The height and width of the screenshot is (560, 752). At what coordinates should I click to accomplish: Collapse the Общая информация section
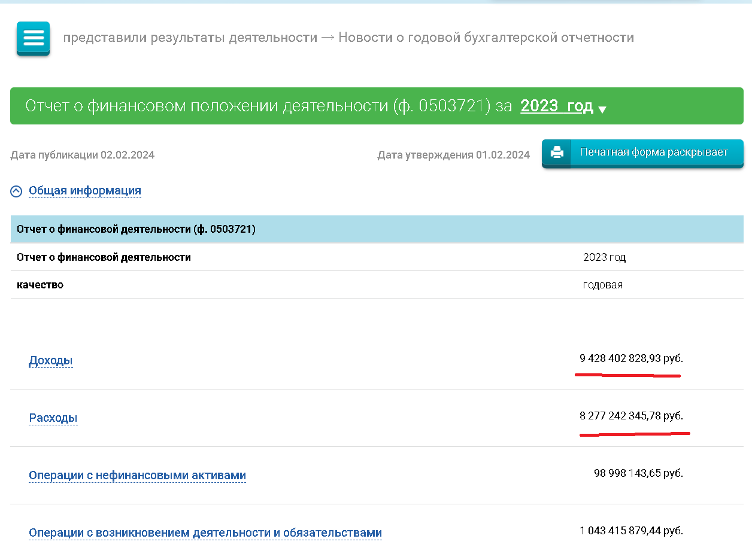[x=84, y=191]
